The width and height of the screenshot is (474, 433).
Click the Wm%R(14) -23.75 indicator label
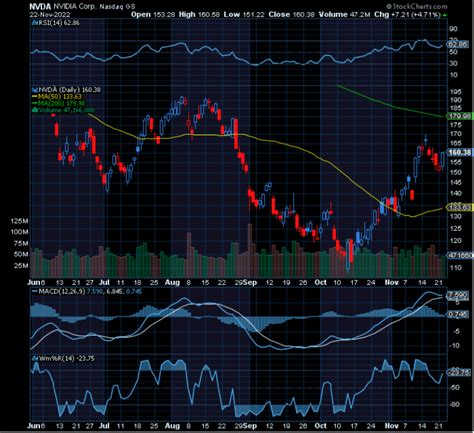[67, 359]
